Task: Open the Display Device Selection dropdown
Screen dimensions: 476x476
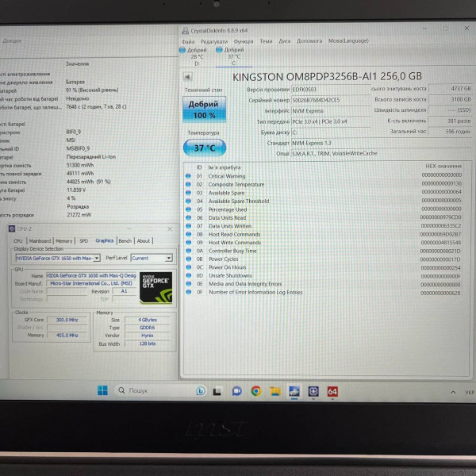Action: point(58,259)
